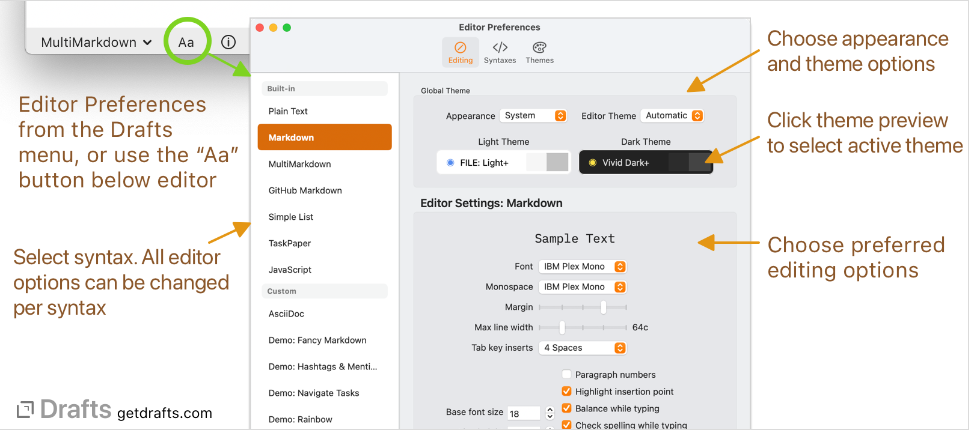Open the Tab key inserts dropdown
Image resolution: width=980 pixels, height=430 pixels.
click(x=583, y=348)
